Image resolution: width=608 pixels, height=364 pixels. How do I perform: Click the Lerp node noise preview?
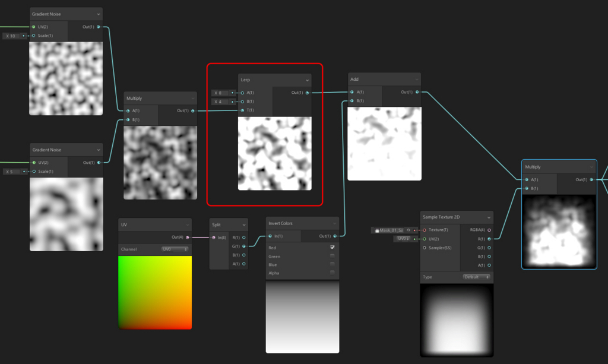[x=274, y=154]
